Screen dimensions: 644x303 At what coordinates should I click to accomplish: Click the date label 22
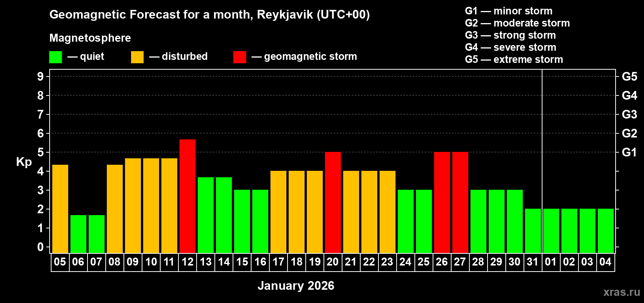(369, 262)
